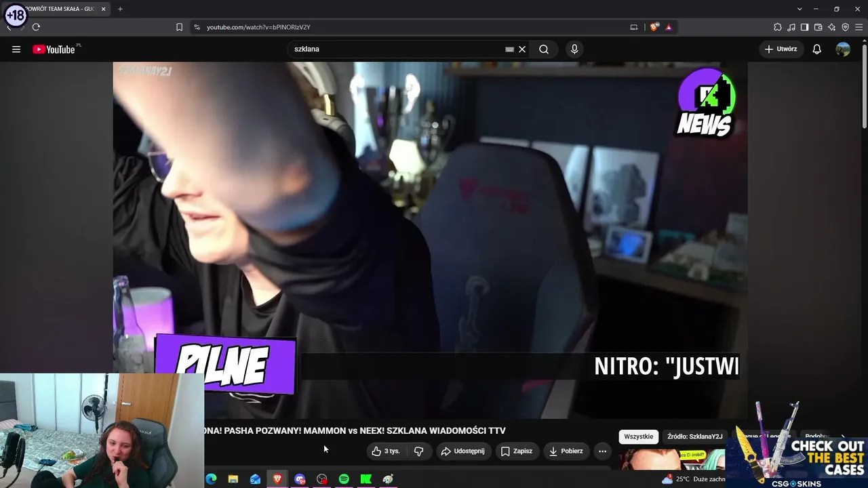Open Kick app from the taskbar
The image size is (868, 488).
366,479
